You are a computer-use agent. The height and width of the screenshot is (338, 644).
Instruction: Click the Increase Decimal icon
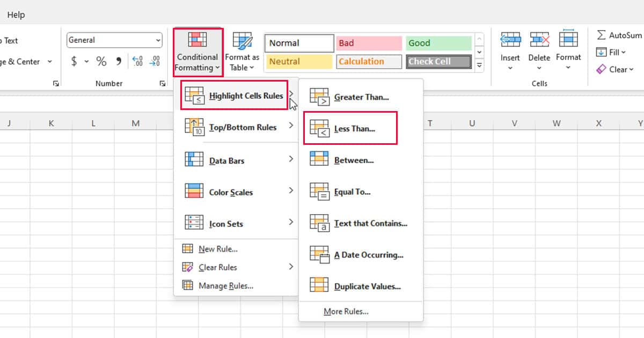[x=137, y=61]
